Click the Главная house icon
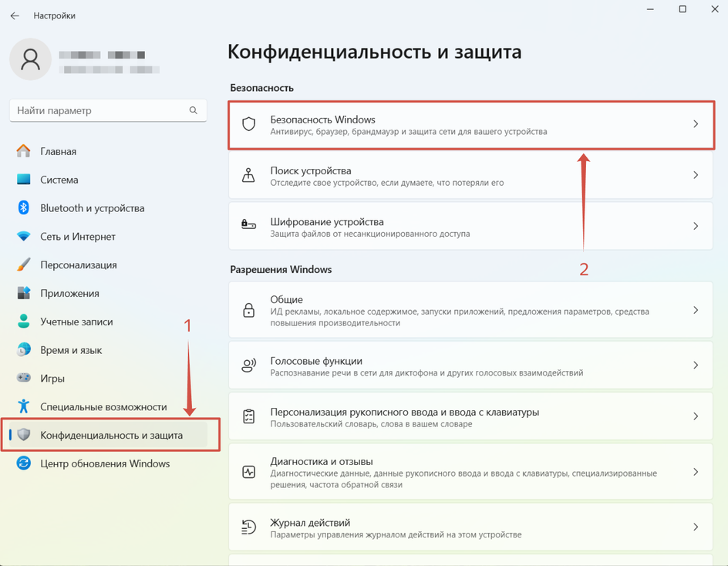Viewport: 728px width, 566px height. [x=23, y=151]
